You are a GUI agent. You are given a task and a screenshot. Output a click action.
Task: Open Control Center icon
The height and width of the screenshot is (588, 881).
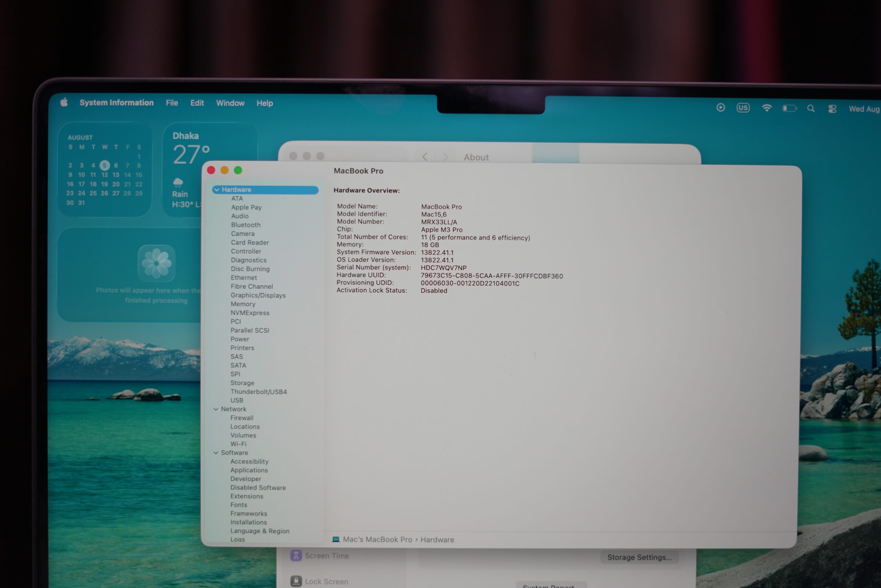pos(832,109)
